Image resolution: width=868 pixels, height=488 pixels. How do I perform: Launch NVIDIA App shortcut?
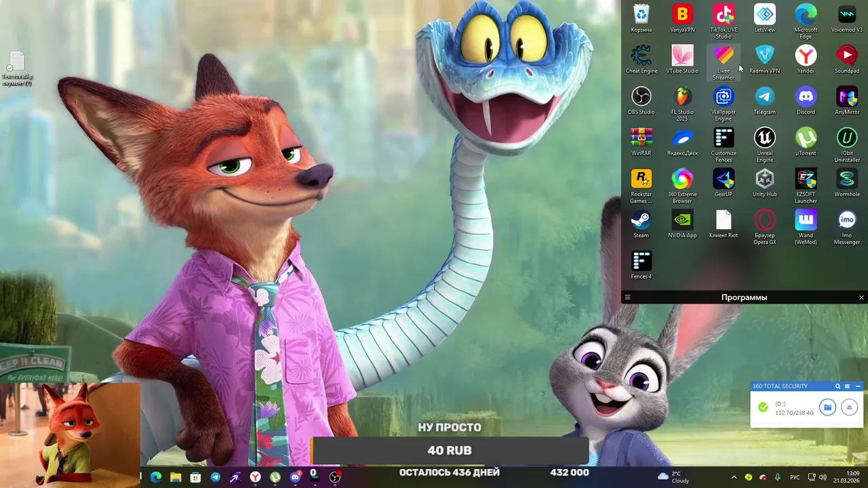click(682, 224)
